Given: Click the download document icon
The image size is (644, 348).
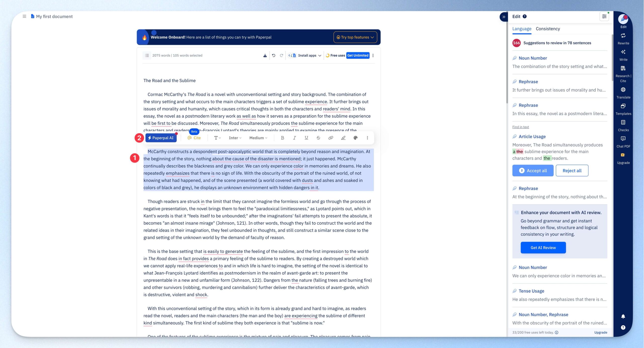Looking at the screenshot, I should pos(265,56).
